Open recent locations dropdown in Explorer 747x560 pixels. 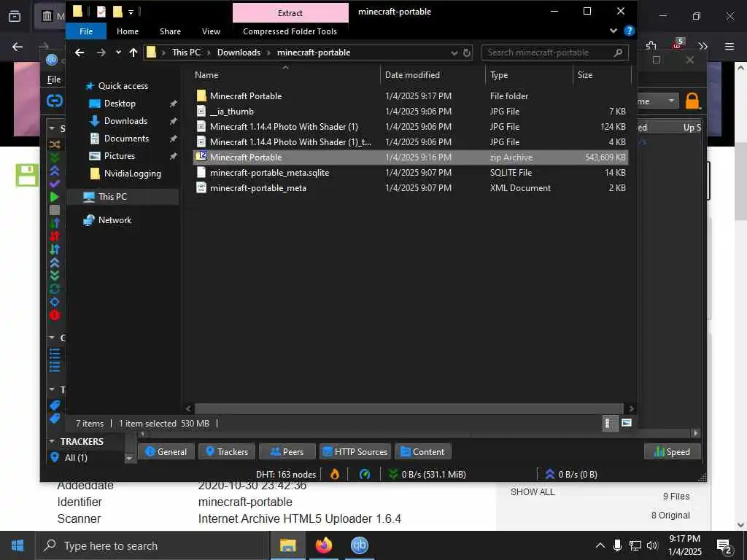click(x=118, y=52)
